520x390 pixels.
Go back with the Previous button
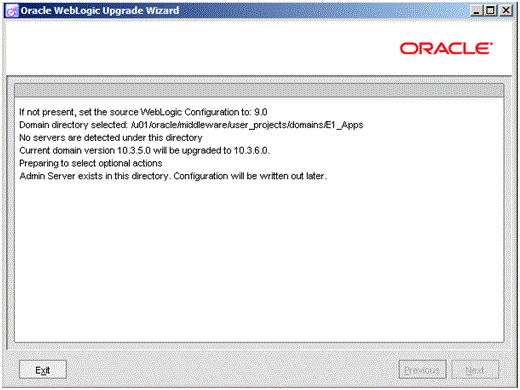click(x=422, y=370)
